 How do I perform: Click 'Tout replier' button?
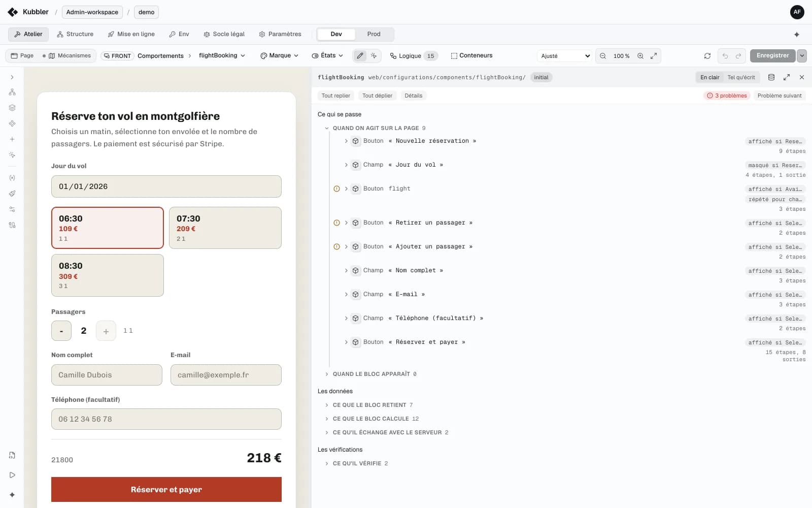point(336,96)
